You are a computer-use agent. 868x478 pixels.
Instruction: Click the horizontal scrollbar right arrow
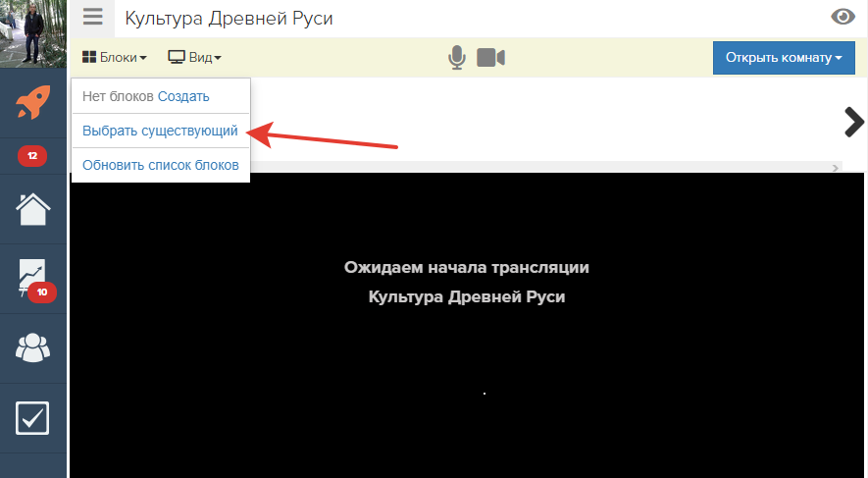[836, 167]
